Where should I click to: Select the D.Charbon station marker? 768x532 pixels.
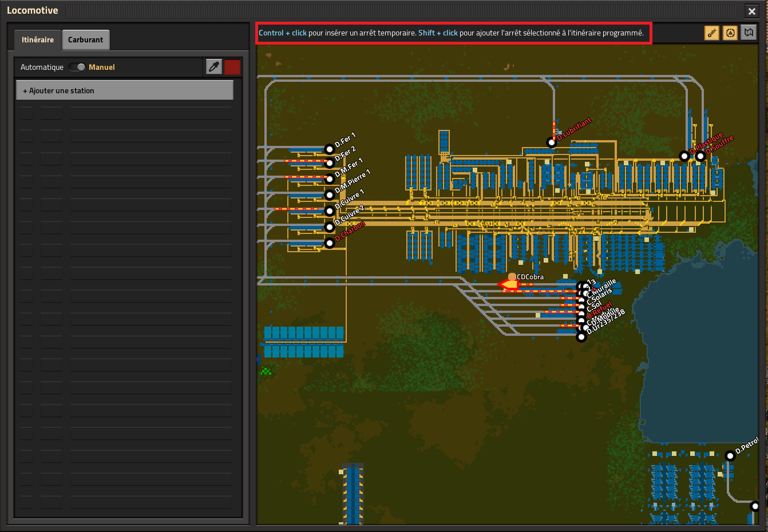(329, 243)
